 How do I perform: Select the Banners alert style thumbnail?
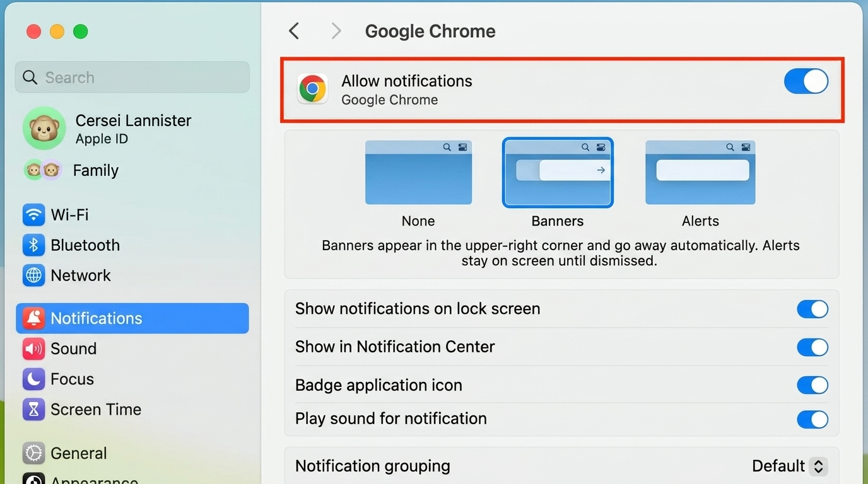tap(558, 172)
